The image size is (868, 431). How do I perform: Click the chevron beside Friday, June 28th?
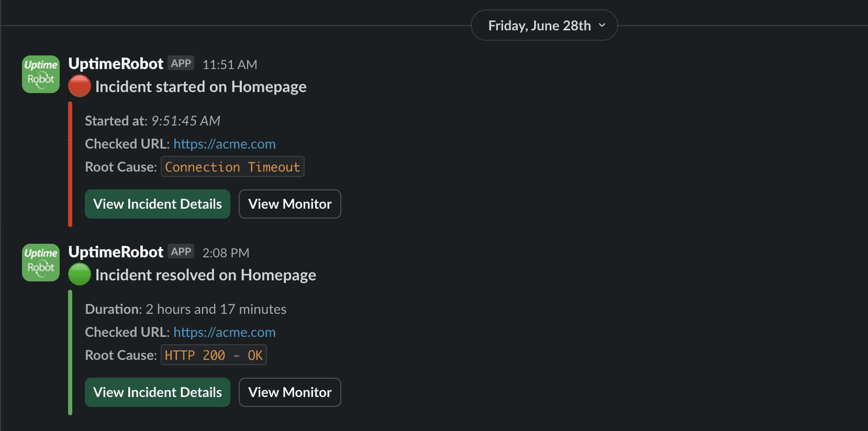[x=602, y=25]
